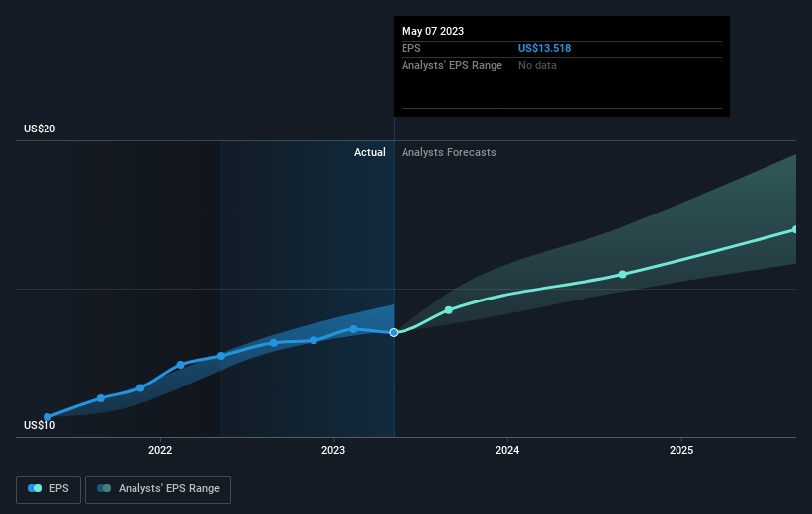This screenshot has height=514, width=812.
Task: Click the first EPS data point near US$10
Action: [47, 417]
